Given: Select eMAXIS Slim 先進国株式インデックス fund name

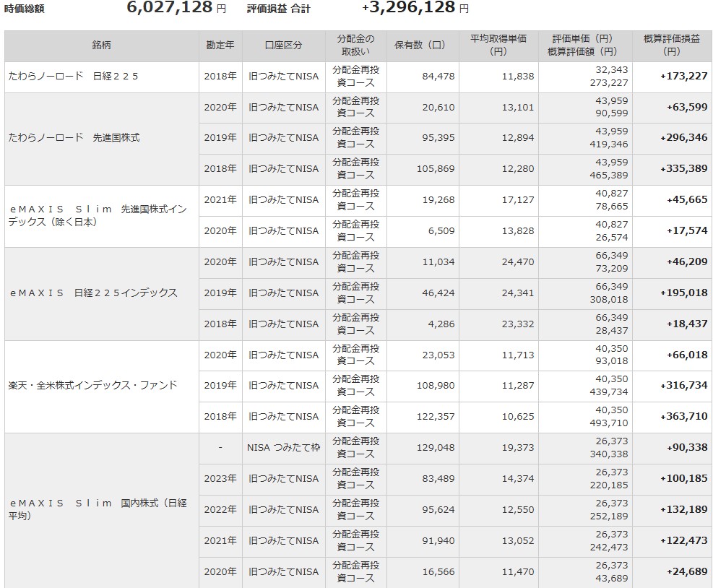Looking at the screenshot, I should coord(98,215).
